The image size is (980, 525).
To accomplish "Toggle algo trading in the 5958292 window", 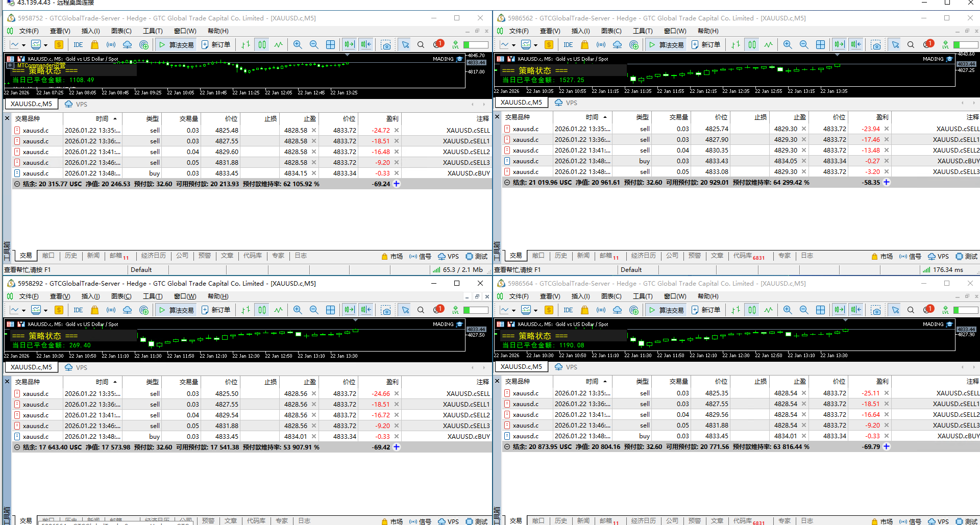I will tap(176, 310).
